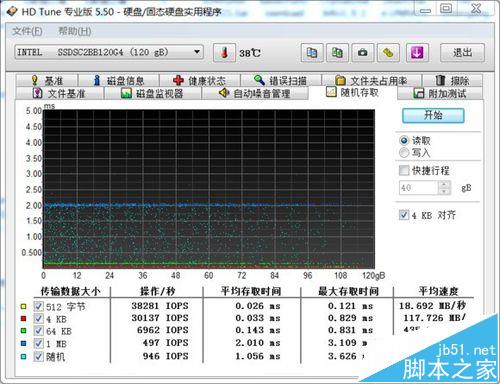This screenshot has height=384, width=500.
Task: Switch to the 基准 benchmark tab
Action: coord(47,80)
